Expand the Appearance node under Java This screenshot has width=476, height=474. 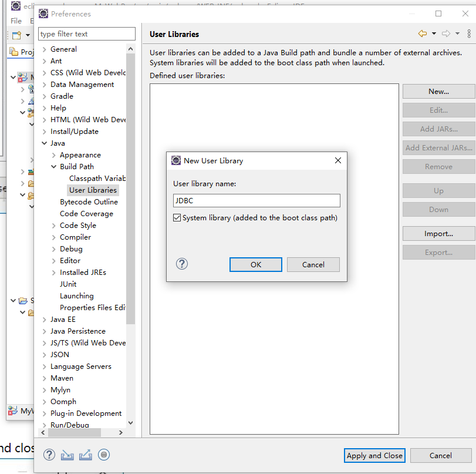click(x=54, y=155)
